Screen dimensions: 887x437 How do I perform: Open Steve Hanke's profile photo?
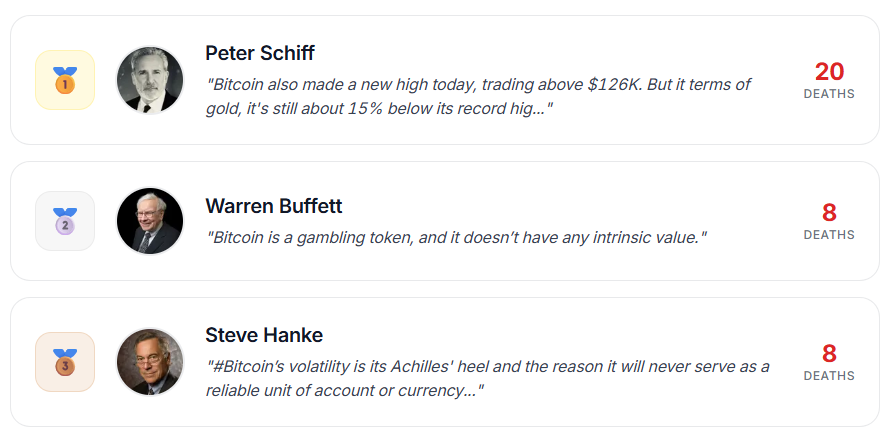[150, 362]
